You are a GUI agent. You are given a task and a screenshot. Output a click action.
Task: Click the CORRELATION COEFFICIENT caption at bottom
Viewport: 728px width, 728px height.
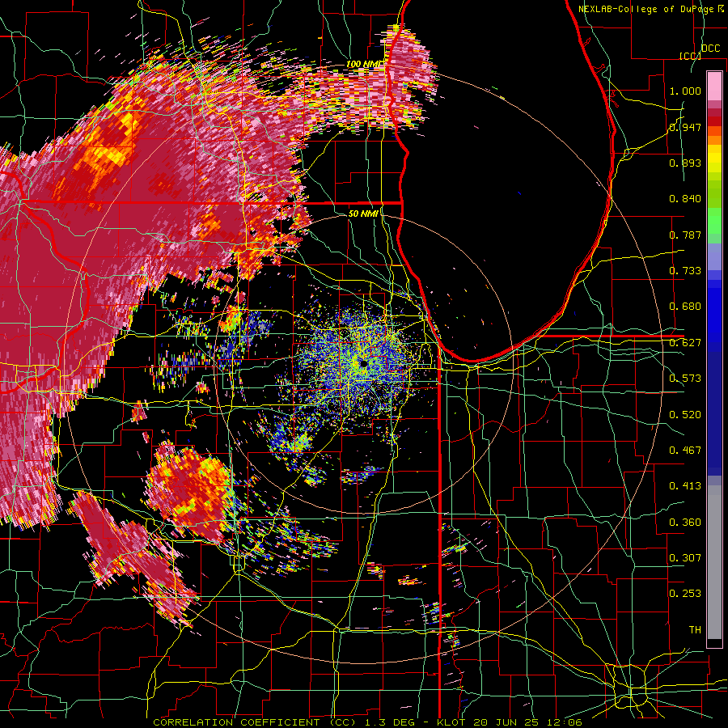[367, 722]
